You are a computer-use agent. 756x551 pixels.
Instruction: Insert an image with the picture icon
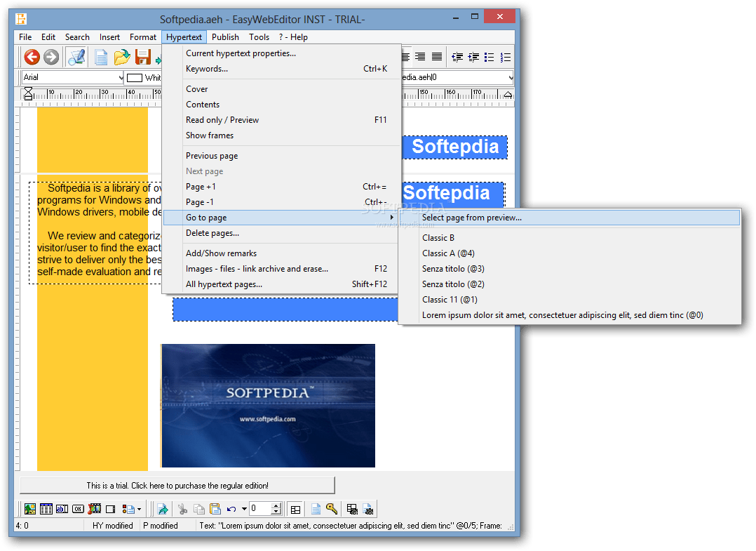[x=30, y=509]
